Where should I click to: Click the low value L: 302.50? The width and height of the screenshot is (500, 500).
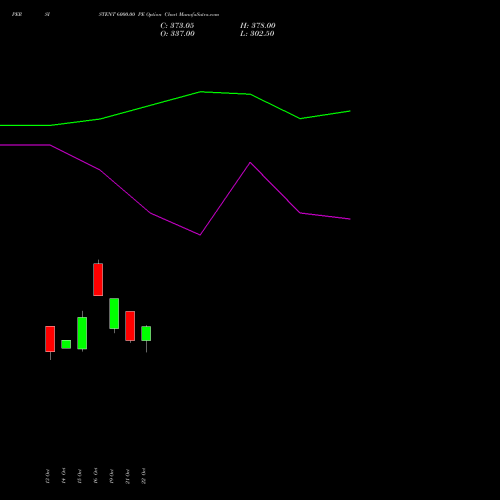click(x=257, y=34)
